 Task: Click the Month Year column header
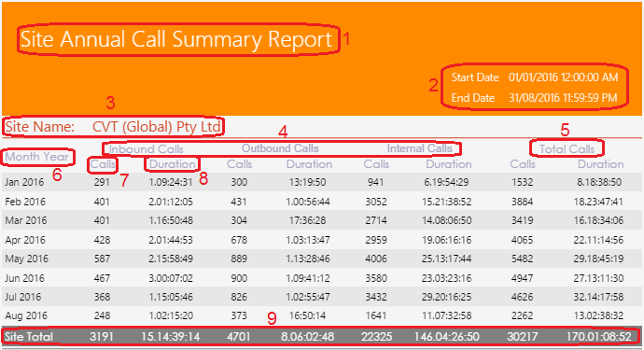point(36,157)
